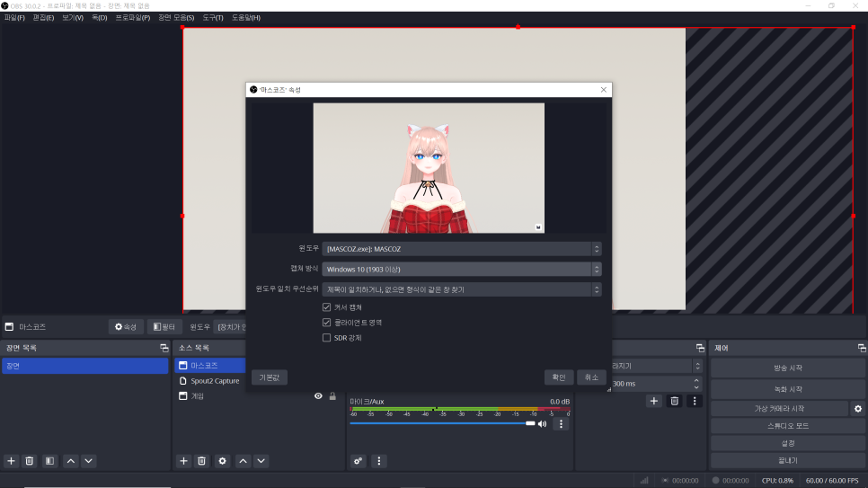
Task: Click 스튜디오 모드 button
Action: 788,426
